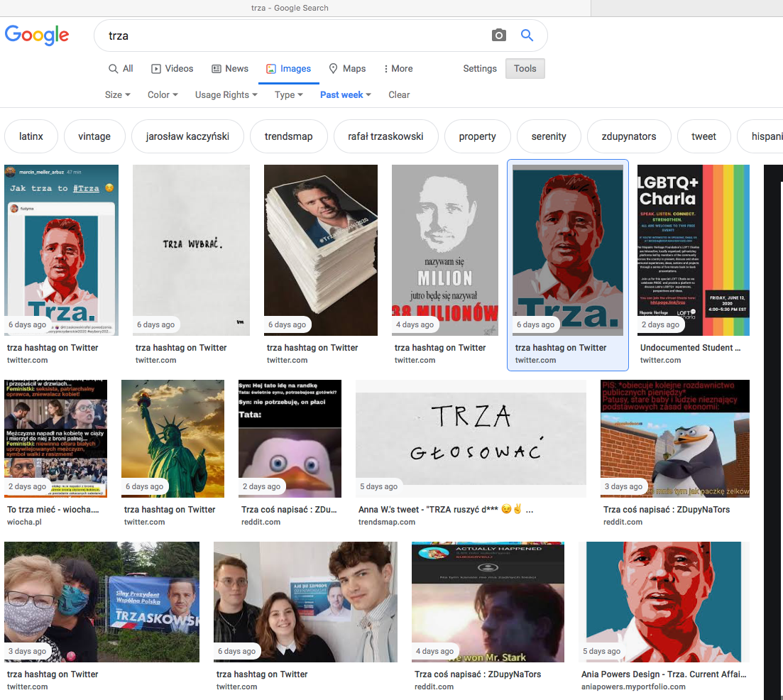Switch to the News tab
This screenshot has width=783, height=700.
[x=230, y=68]
